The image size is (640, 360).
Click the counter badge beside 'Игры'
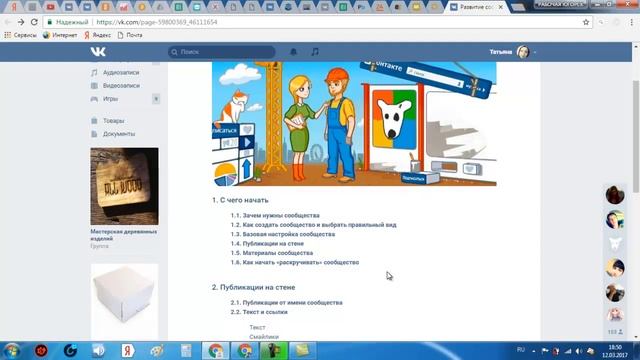[x=156, y=99]
